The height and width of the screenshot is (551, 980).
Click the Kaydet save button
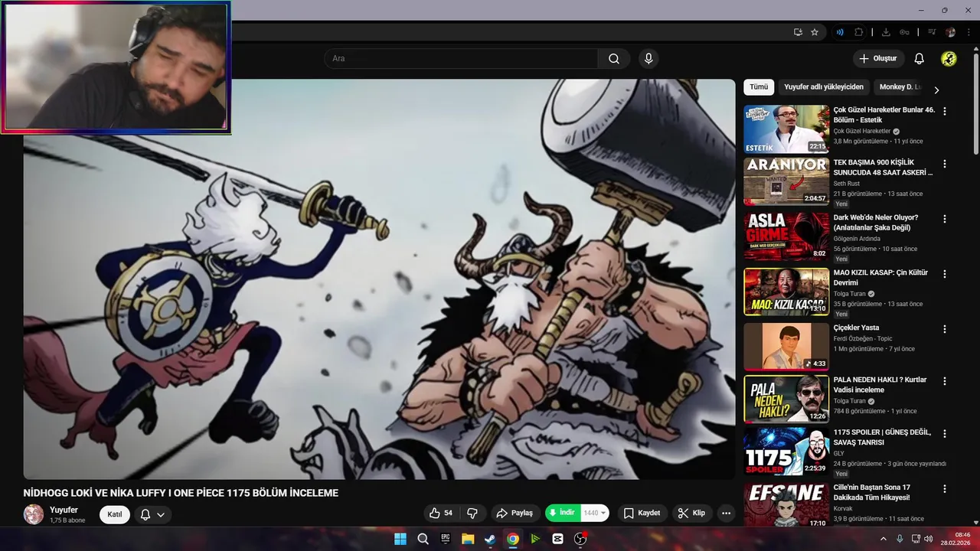click(642, 513)
